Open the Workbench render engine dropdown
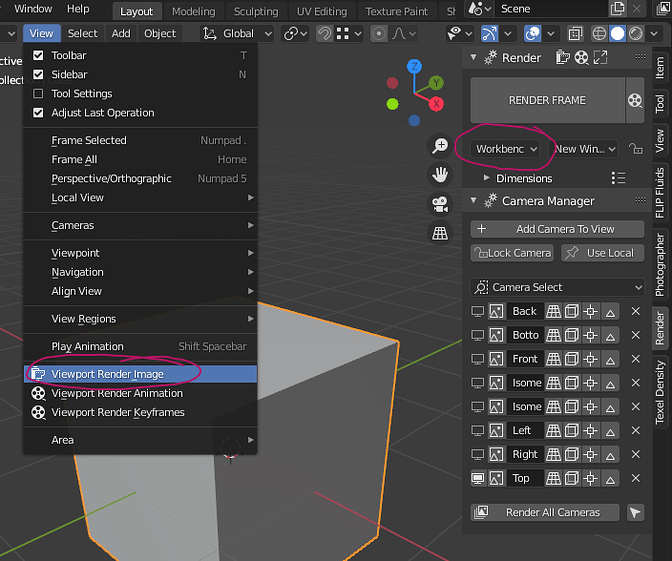672x561 pixels. pyautogui.click(x=505, y=149)
